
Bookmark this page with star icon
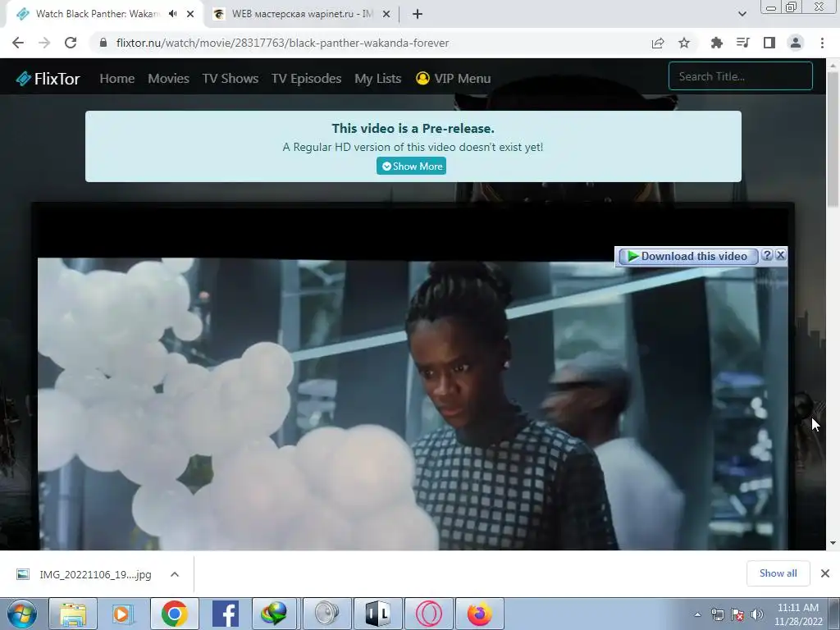click(684, 43)
